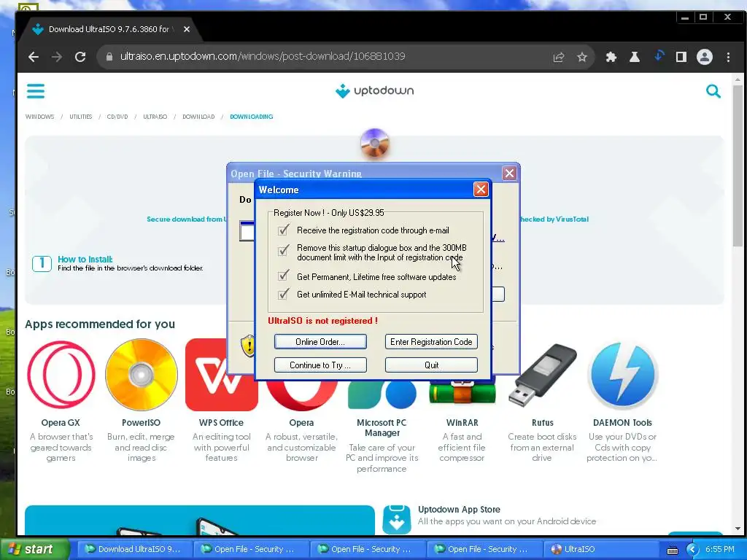Reload the page with refresh icon
The width and height of the screenshot is (747, 560).
(80, 57)
